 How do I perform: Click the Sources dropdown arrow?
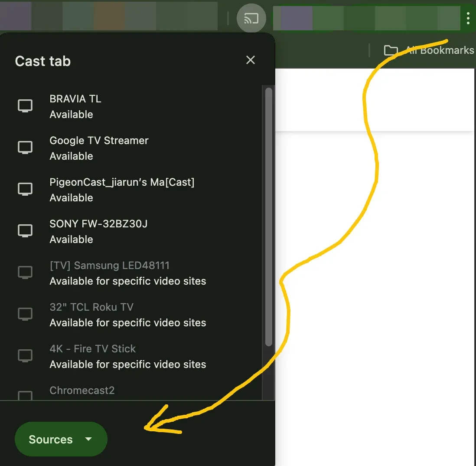(88, 439)
